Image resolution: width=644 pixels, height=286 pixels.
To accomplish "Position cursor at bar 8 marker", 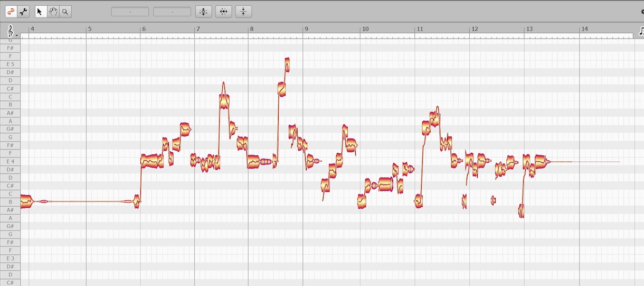I will click(252, 29).
